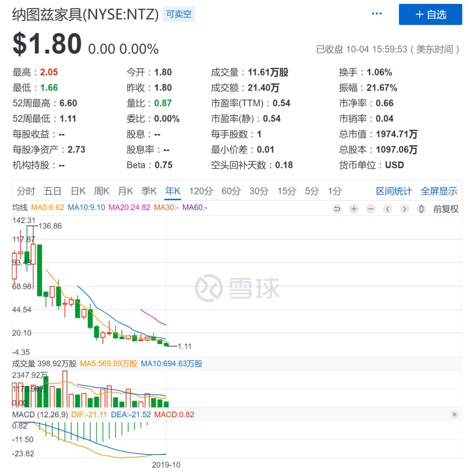Click the 货币单位 USD value
The image size is (470, 476).
click(x=394, y=165)
